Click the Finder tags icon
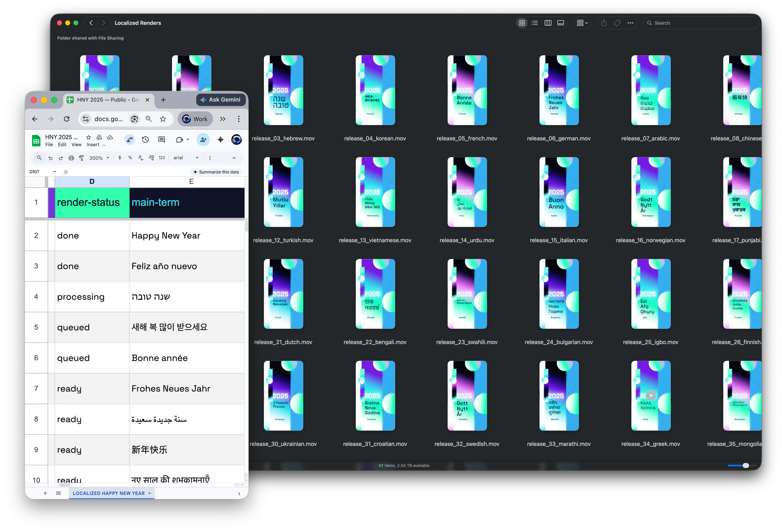Image resolution: width=782 pixels, height=532 pixels. tap(617, 23)
